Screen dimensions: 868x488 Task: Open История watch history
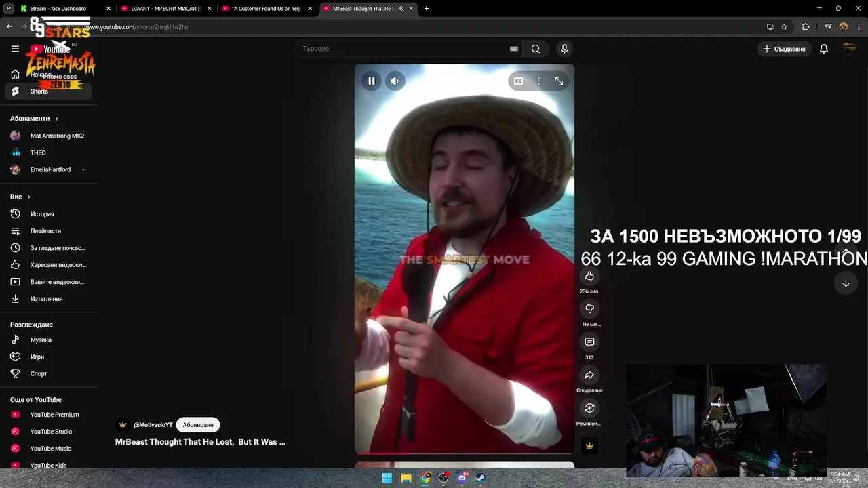pos(48,214)
